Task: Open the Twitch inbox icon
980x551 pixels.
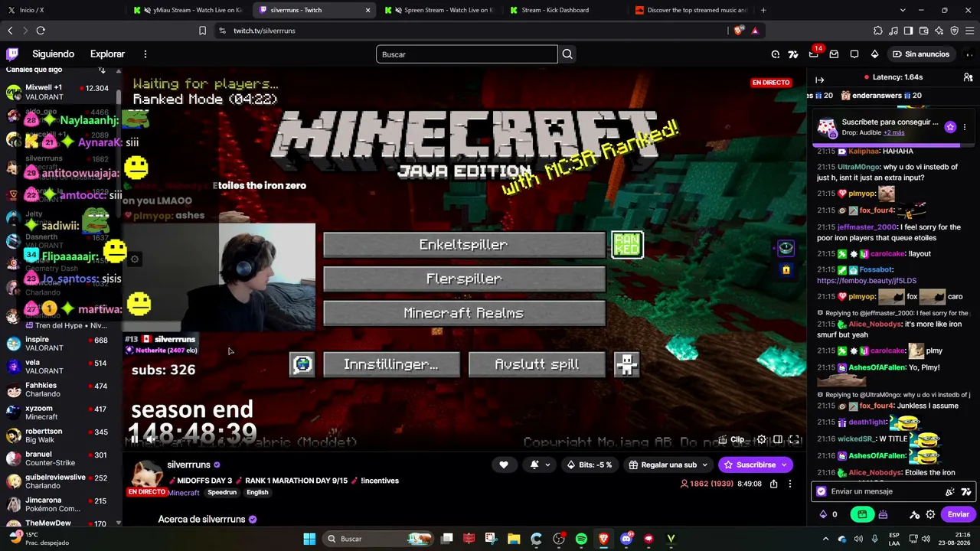Action: point(834,54)
